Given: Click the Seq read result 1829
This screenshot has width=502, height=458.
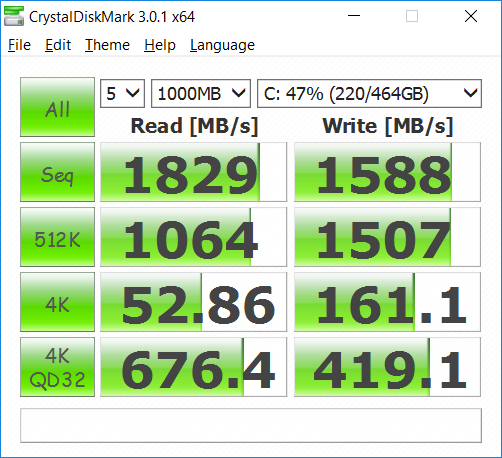Looking at the screenshot, I should pos(193,172).
